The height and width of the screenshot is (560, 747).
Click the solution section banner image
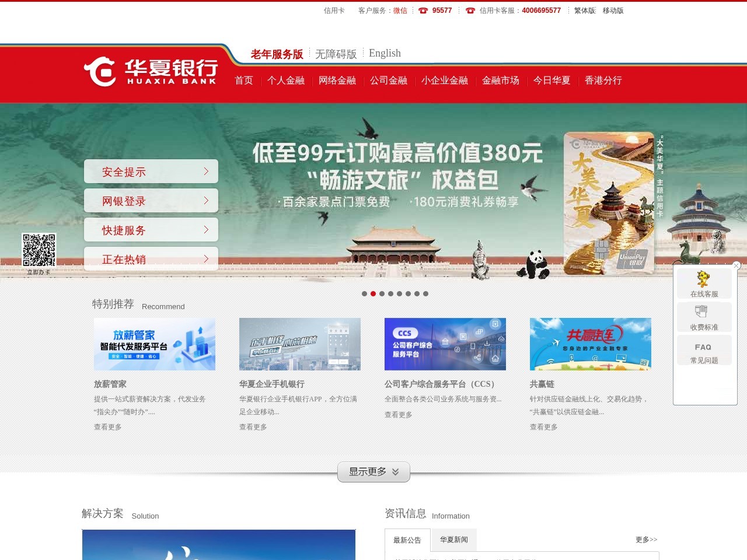[219, 545]
